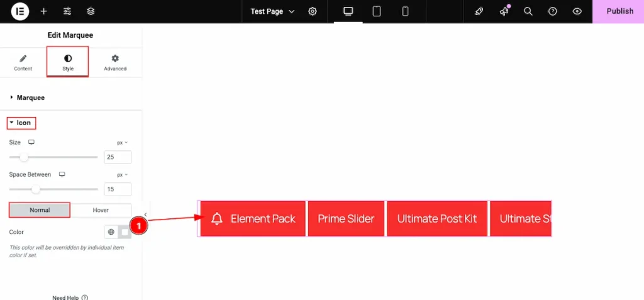This screenshot has width=644, height=300.
Task: Open the Test Page dropdown
Action: [272, 11]
